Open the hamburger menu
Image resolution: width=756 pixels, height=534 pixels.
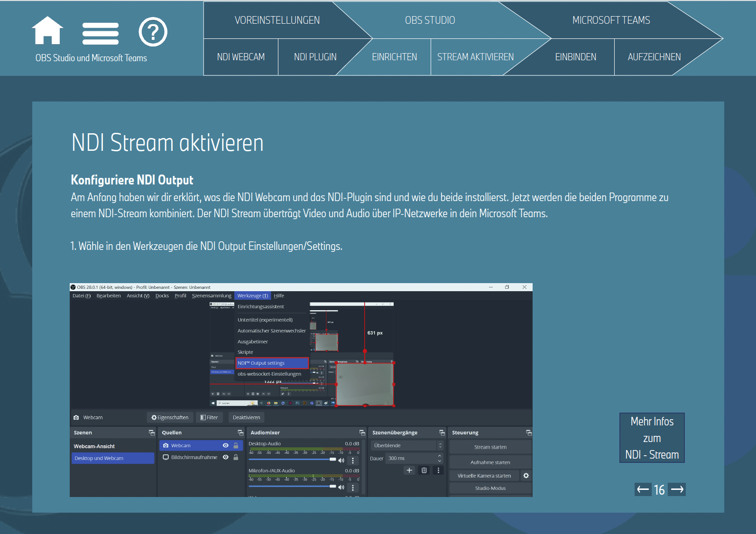click(101, 33)
